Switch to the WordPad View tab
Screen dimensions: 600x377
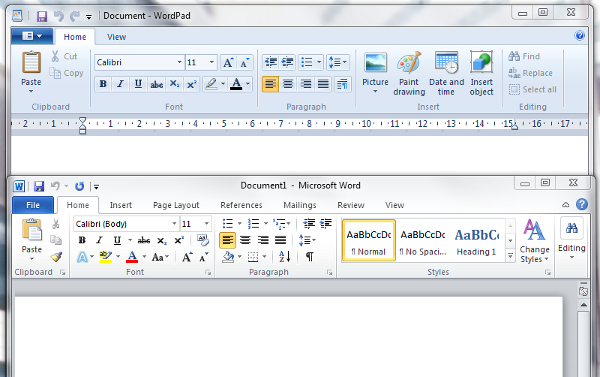(x=116, y=37)
